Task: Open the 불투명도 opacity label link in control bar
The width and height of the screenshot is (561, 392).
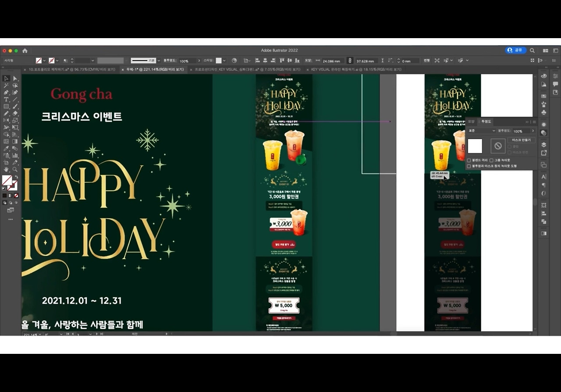Action: pos(169,61)
